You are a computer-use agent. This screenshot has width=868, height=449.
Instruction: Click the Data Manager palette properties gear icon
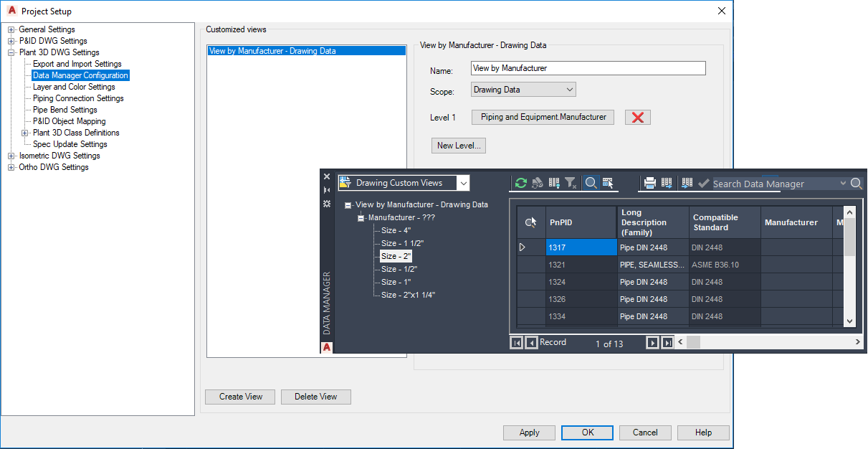327,204
